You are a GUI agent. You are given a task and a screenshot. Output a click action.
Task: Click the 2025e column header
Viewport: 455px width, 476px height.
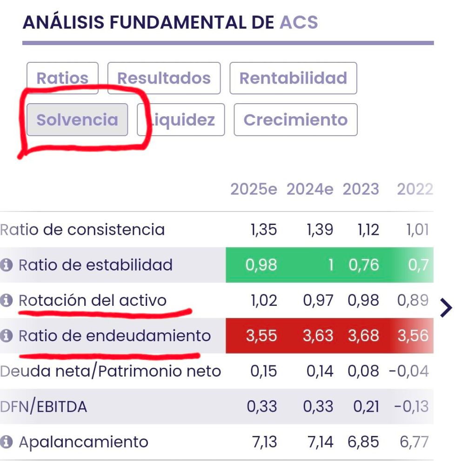[254, 190]
